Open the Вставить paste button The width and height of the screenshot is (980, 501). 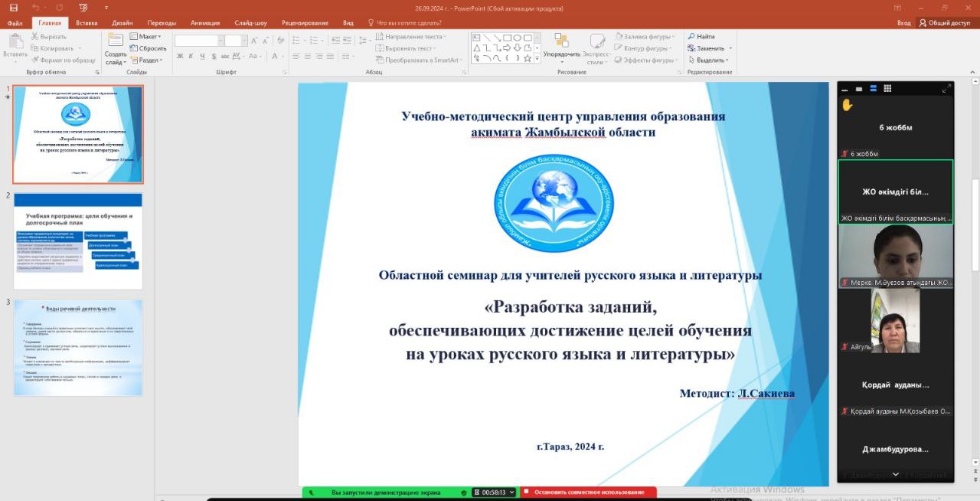pyautogui.click(x=15, y=46)
